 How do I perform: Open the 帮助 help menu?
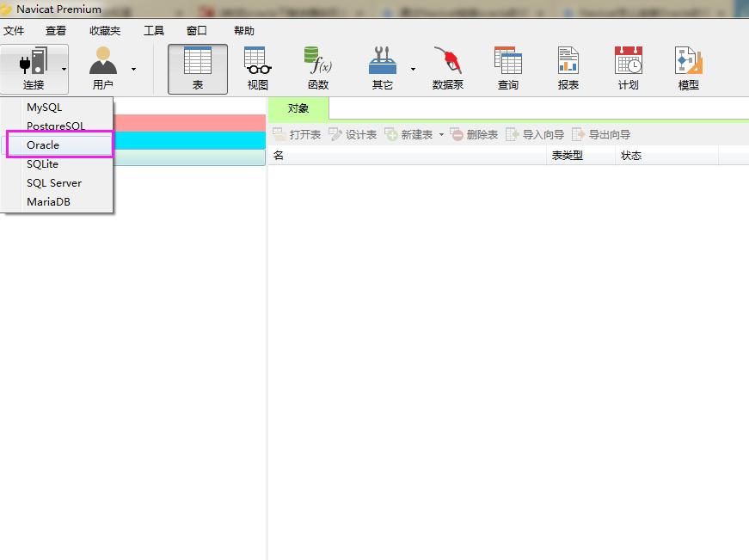point(243,31)
